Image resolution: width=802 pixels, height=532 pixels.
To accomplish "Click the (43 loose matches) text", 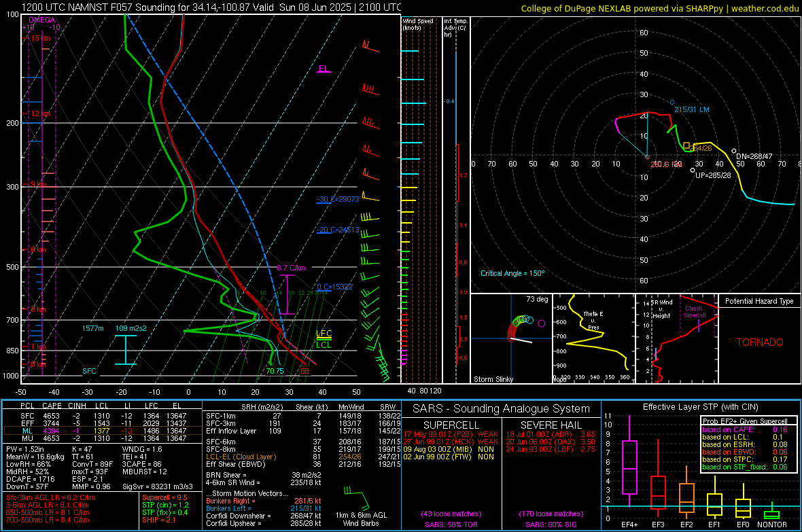I will [x=451, y=514].
